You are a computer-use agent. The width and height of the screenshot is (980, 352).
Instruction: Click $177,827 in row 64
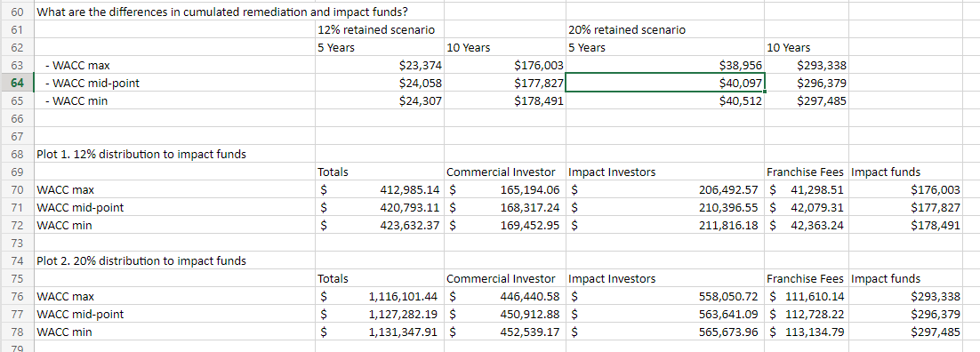pos(504,83)
